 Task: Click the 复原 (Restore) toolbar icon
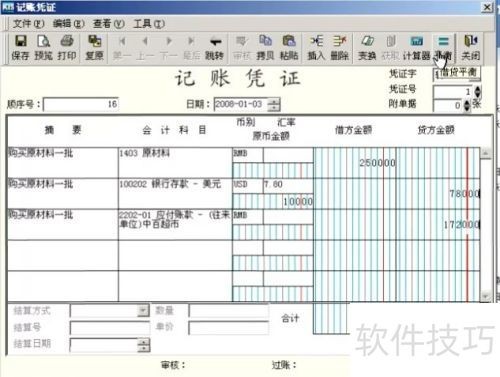point(94,48)
